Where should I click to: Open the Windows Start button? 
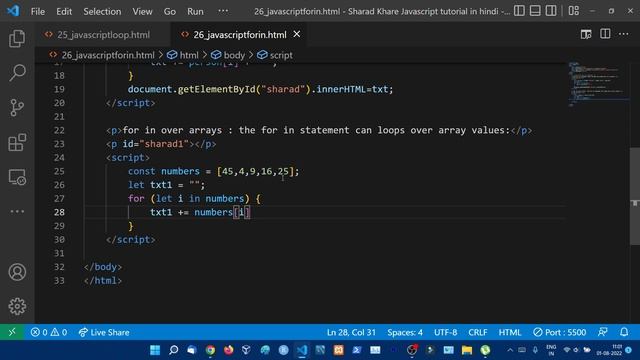tap(155, 350)
